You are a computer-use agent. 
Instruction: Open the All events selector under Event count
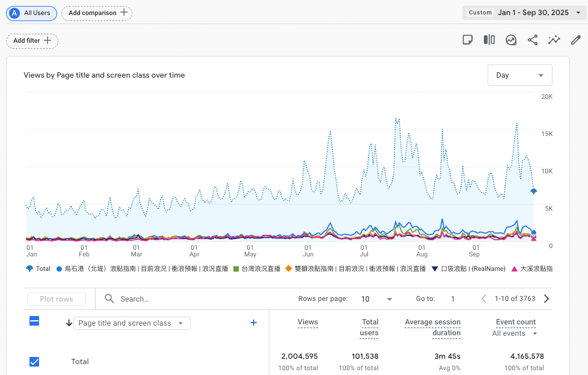click(512, 333)
